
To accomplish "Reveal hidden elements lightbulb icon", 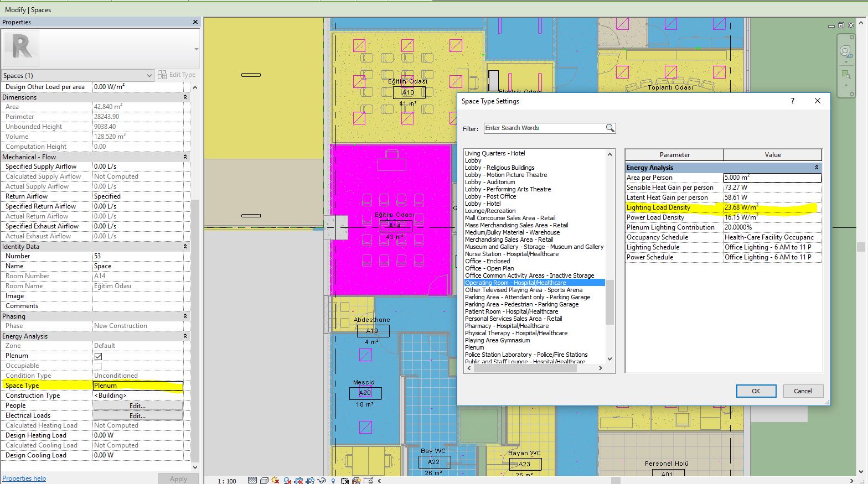I will coord(333,481).
